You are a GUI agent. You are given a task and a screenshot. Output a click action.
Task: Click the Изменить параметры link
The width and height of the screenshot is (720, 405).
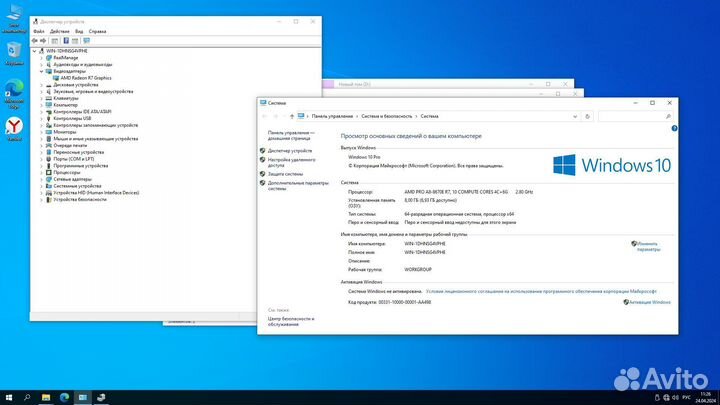coord(648,247)
